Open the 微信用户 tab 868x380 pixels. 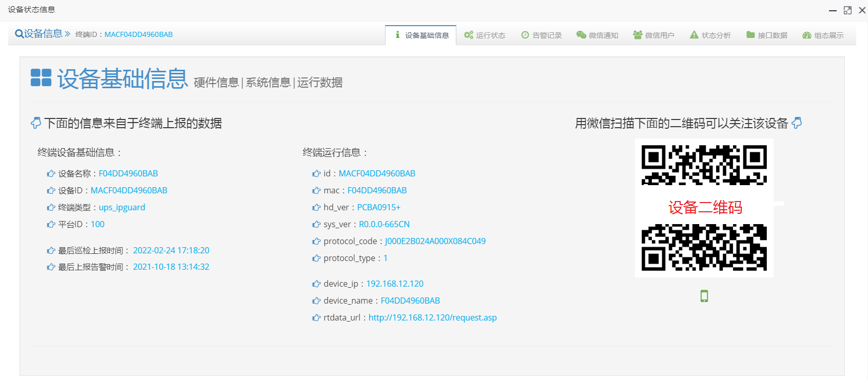coord(653,35)
